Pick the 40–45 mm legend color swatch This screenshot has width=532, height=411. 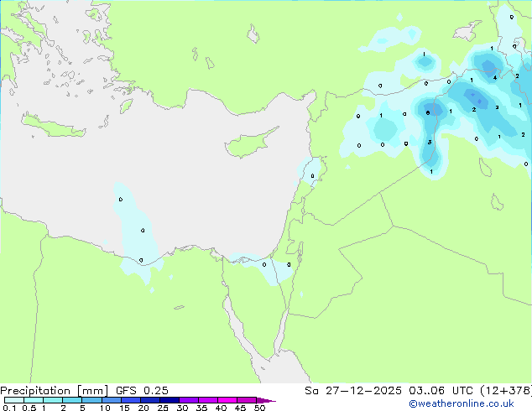tap(227, 400)
